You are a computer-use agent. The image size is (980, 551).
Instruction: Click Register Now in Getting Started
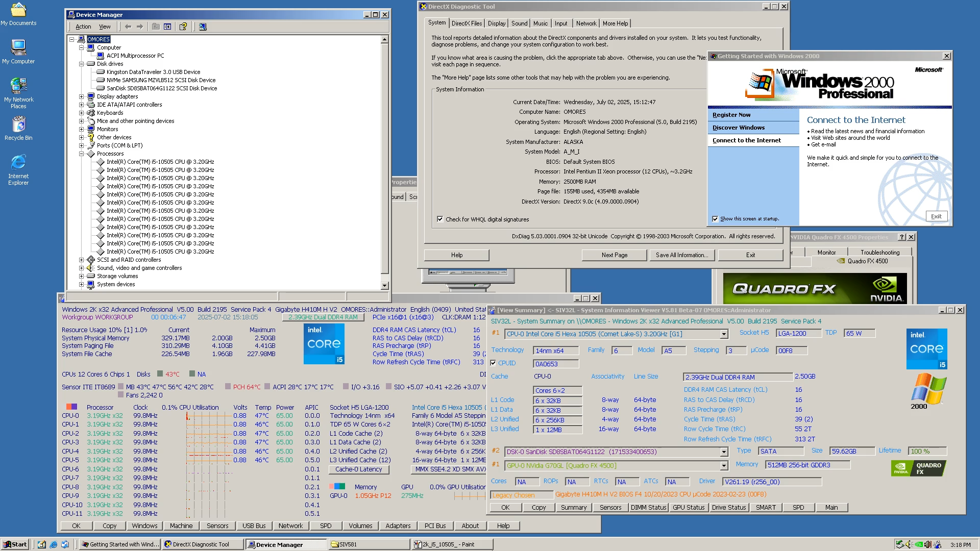click(x=731, y=115)
